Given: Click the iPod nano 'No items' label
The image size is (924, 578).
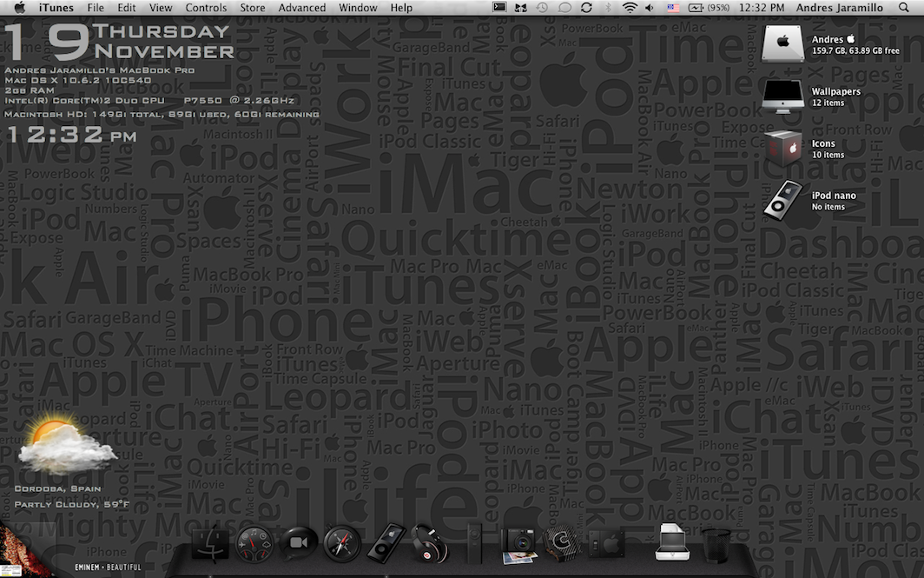Looking at the screenshot, I should click(828, 207).
